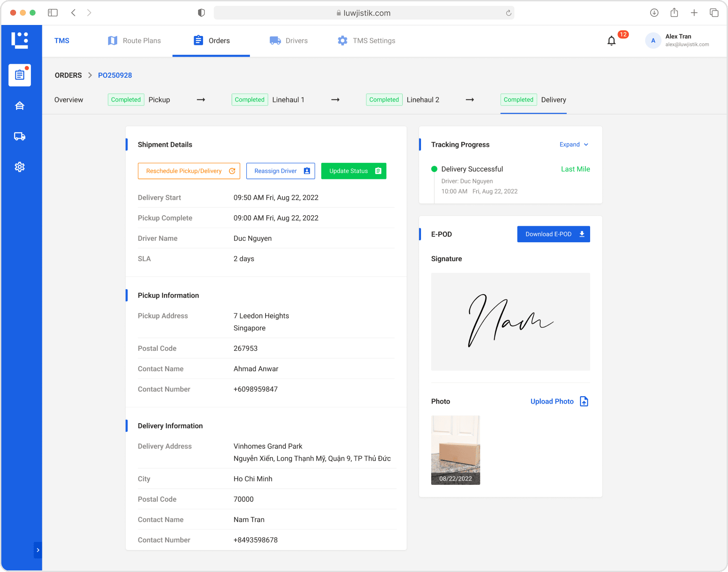The height and width of the screenshot is (572, 728).
Task: Expand the collapsed left sidebar arrow
Action: 38,550
